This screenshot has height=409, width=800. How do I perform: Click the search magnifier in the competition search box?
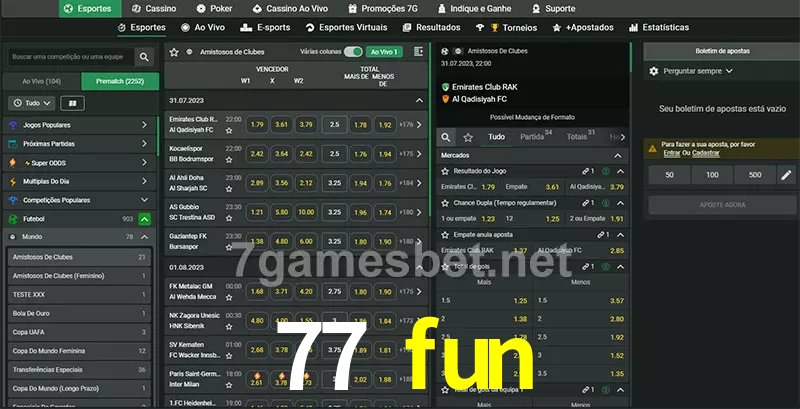[146, 58]
